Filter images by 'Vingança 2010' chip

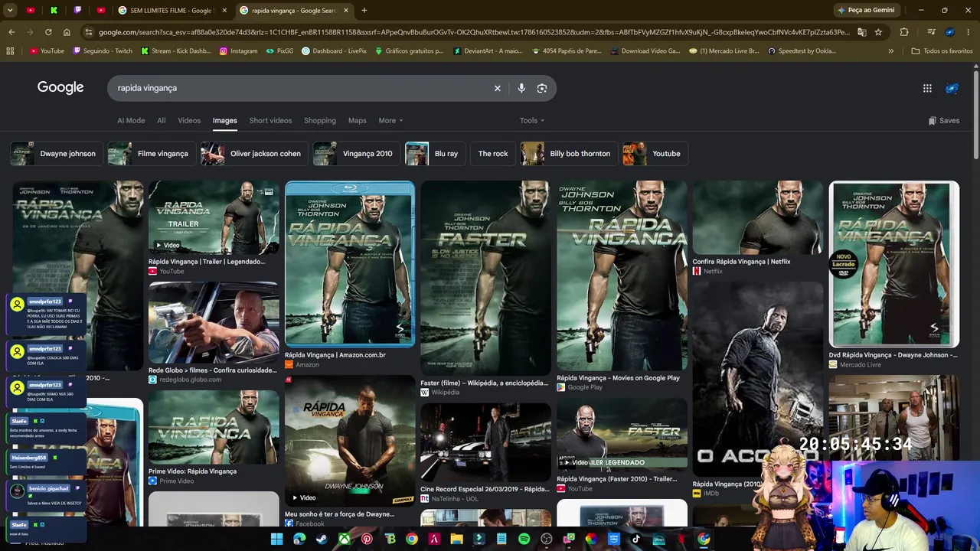(x=356, y=154)
